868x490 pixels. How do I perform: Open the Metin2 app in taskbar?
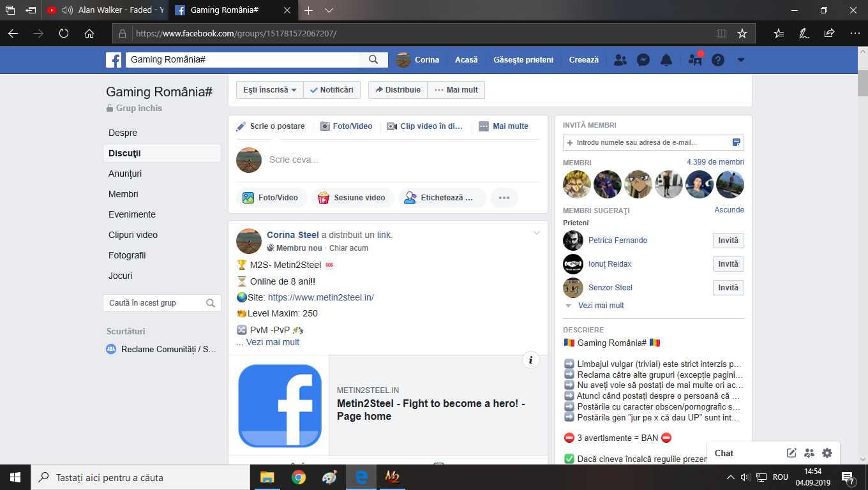tap(392, 477)
